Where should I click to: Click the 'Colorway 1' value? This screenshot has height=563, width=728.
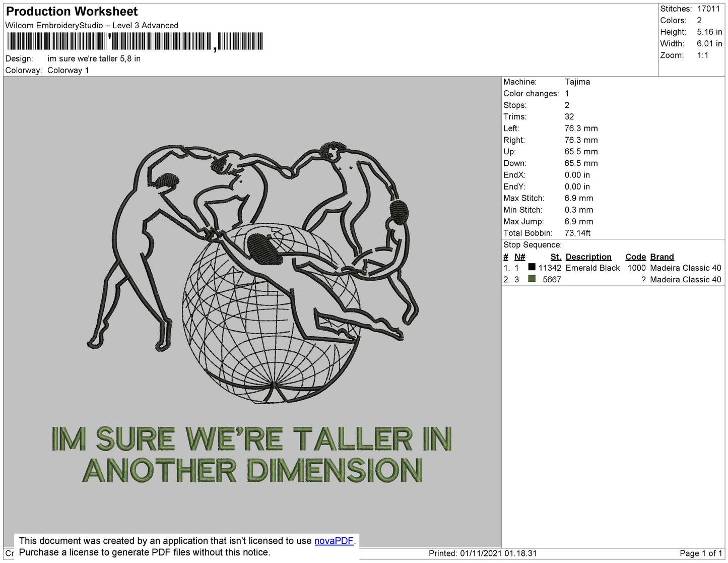click(68, 71)
